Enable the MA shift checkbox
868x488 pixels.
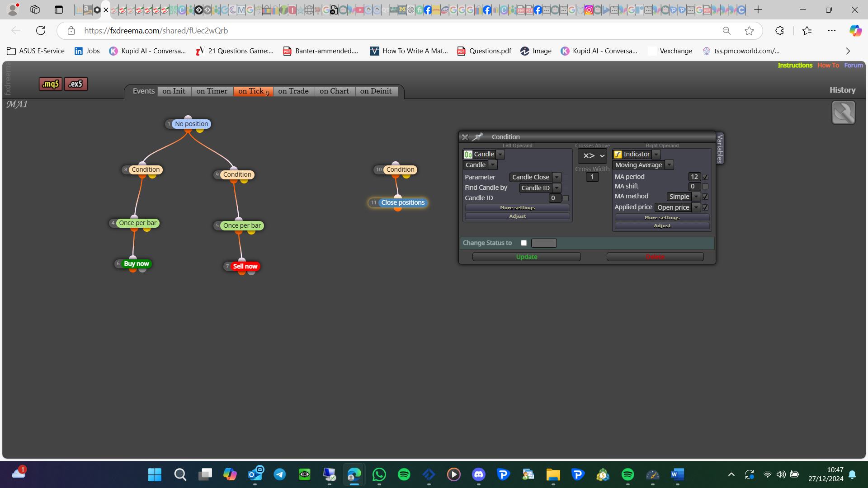(705, 186)
